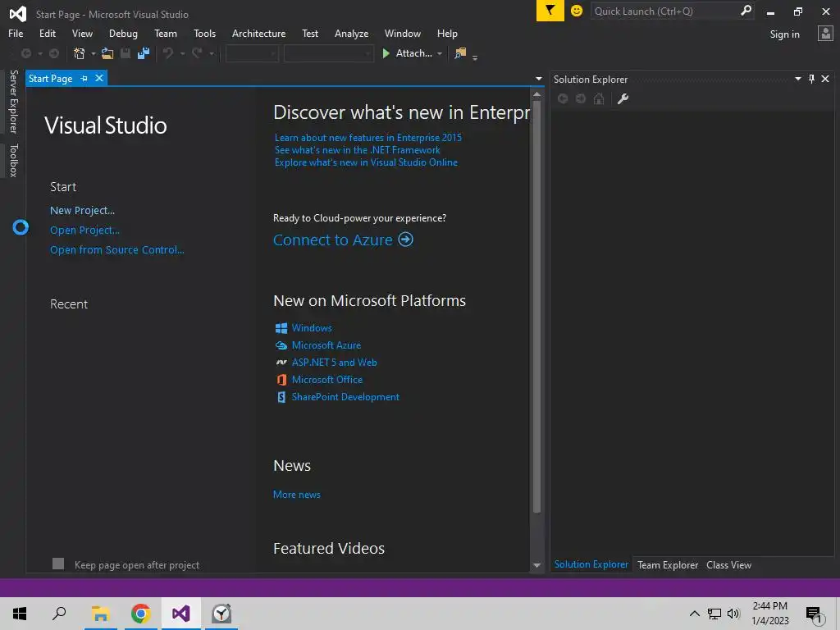Open the Debug menu
This screenshot has height=630, width=840.
[x=123, y=33]
